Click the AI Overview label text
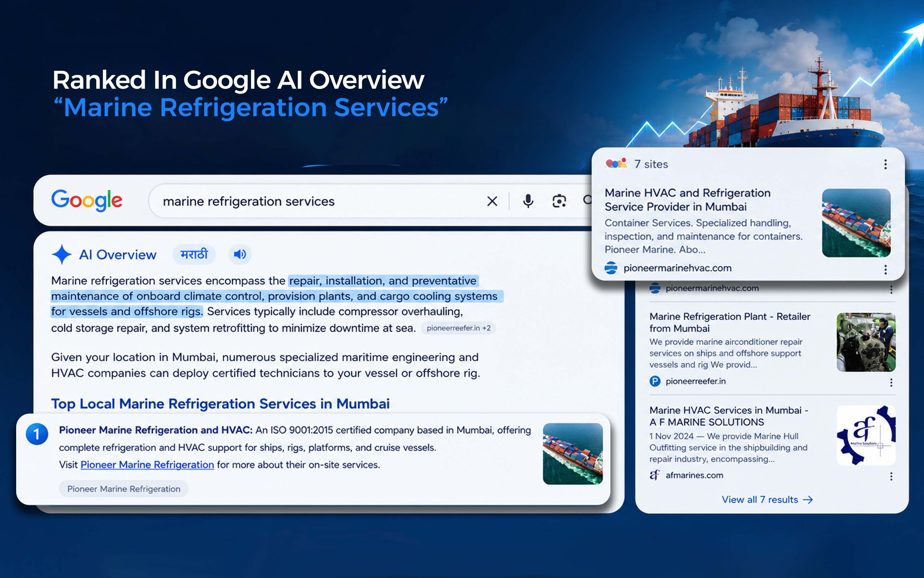The image size is (924, 578). click(x=118, y=255)
